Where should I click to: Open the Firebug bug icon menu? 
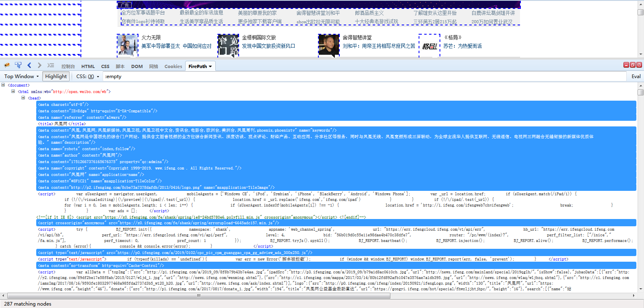(x=7, y=65)
